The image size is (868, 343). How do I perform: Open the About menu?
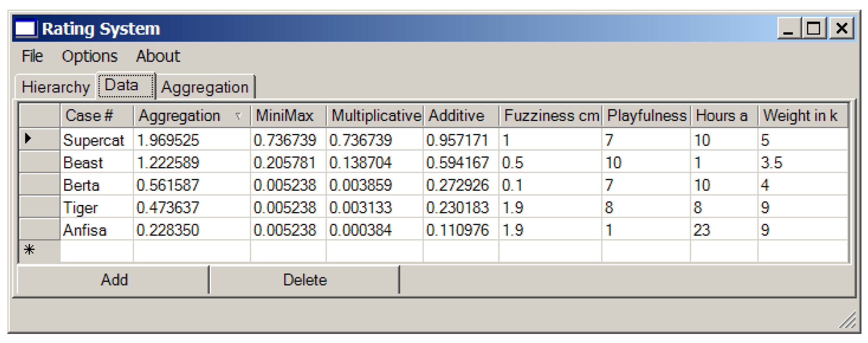[x=158, y=56]
